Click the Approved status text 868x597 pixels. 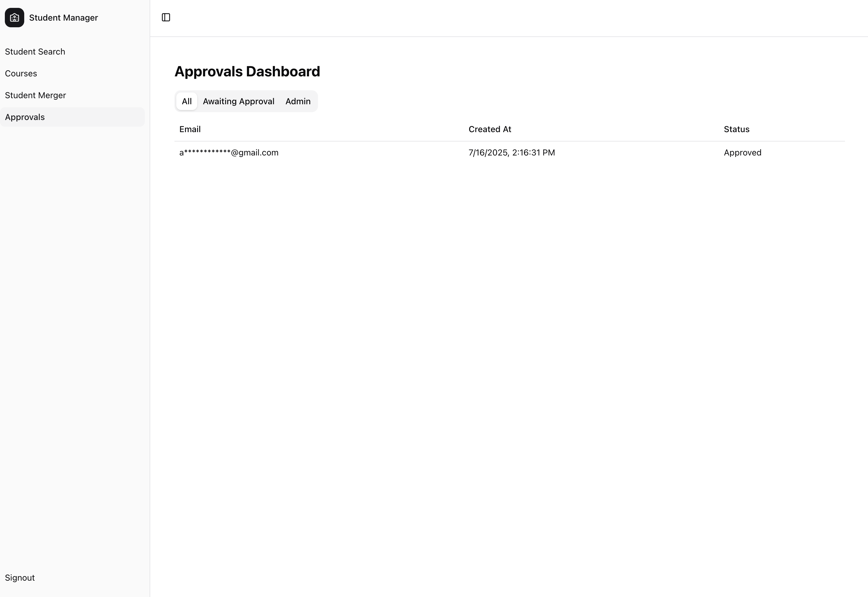(742, 152)
